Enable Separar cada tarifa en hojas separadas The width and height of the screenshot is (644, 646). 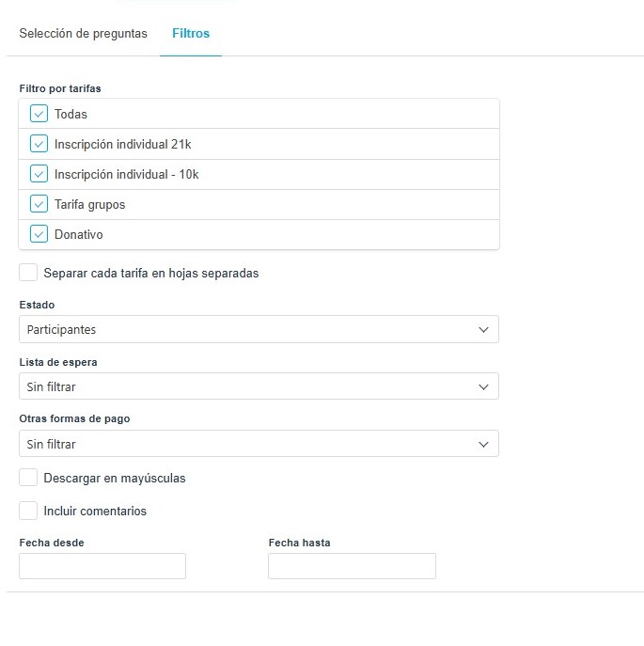29,273
